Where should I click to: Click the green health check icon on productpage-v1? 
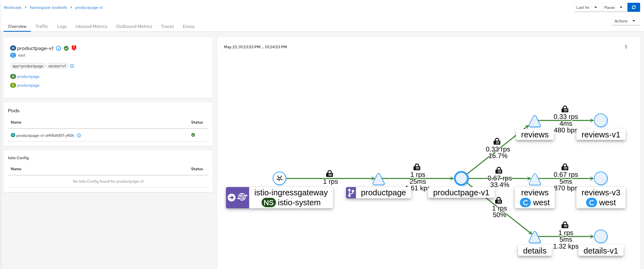66,48
